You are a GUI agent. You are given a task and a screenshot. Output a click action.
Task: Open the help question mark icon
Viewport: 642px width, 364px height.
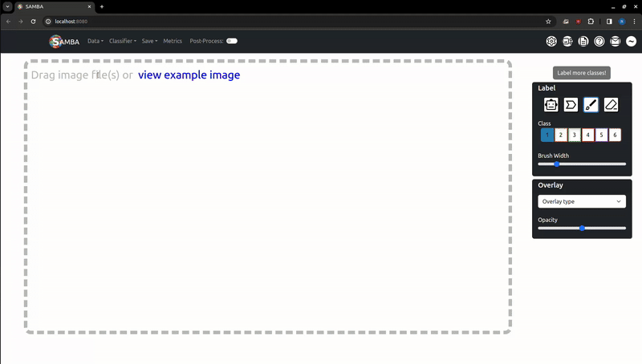click(599, 41)
